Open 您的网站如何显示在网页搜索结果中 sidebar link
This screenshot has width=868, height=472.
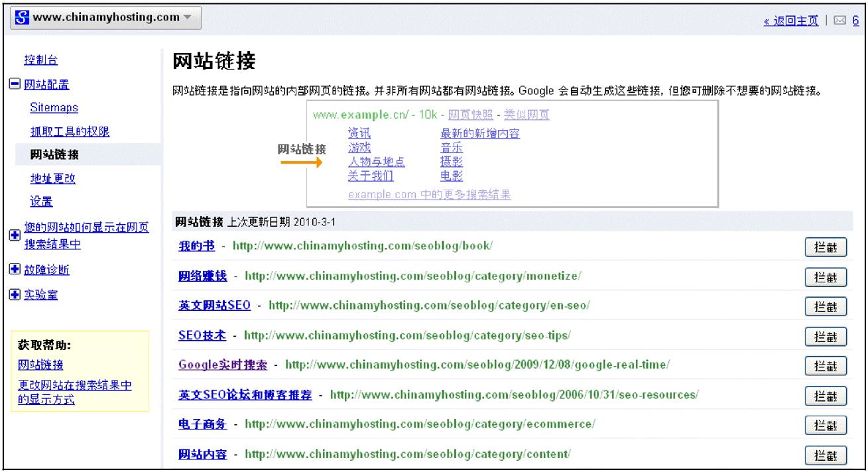coord(87,236)
